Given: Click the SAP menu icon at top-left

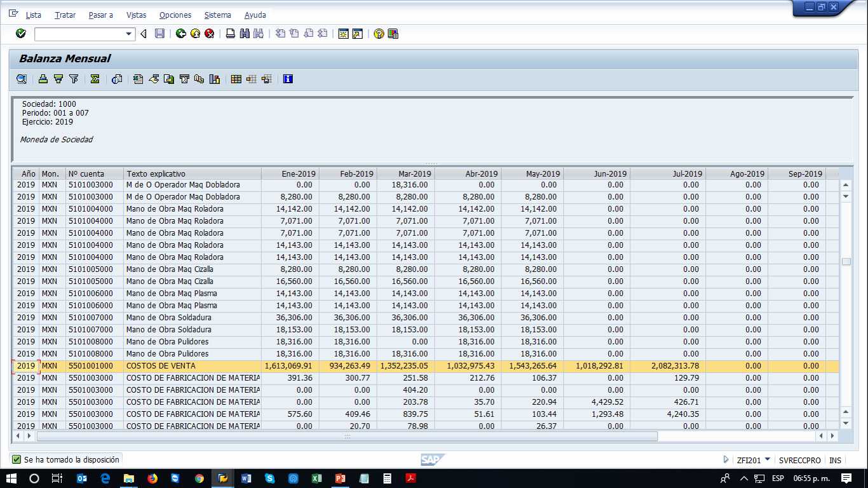Looking at the screenshot, I should point(13,14).
